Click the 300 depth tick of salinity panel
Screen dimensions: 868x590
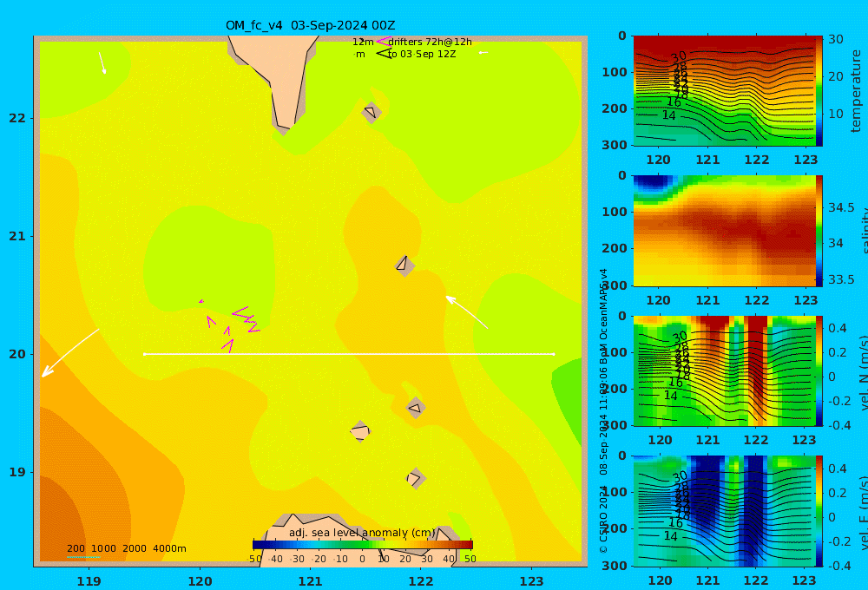(x=615, y=285)
